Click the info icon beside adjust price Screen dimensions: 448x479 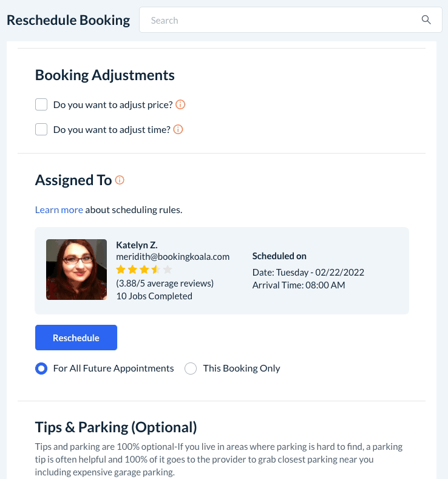[180, 104]
